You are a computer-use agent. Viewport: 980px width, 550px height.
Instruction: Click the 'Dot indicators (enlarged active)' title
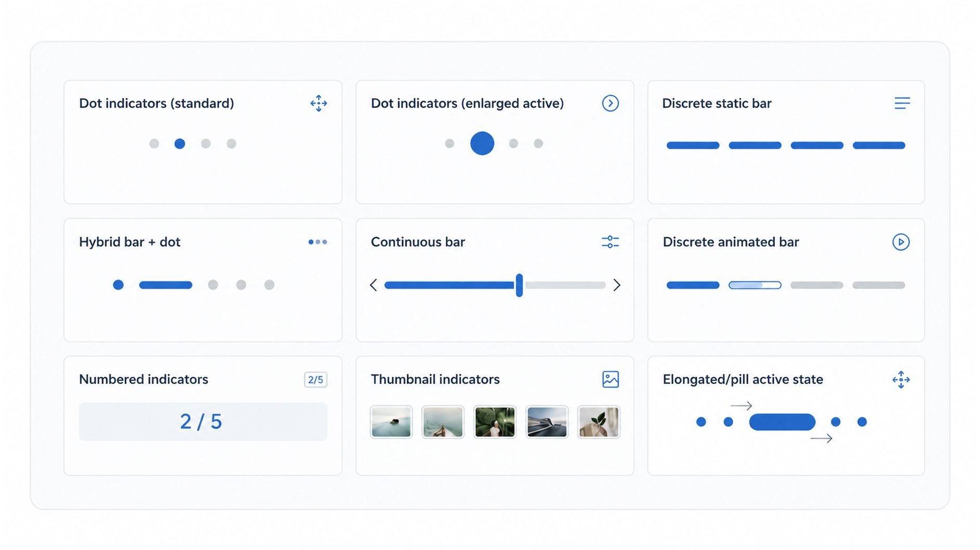[467, 104]
